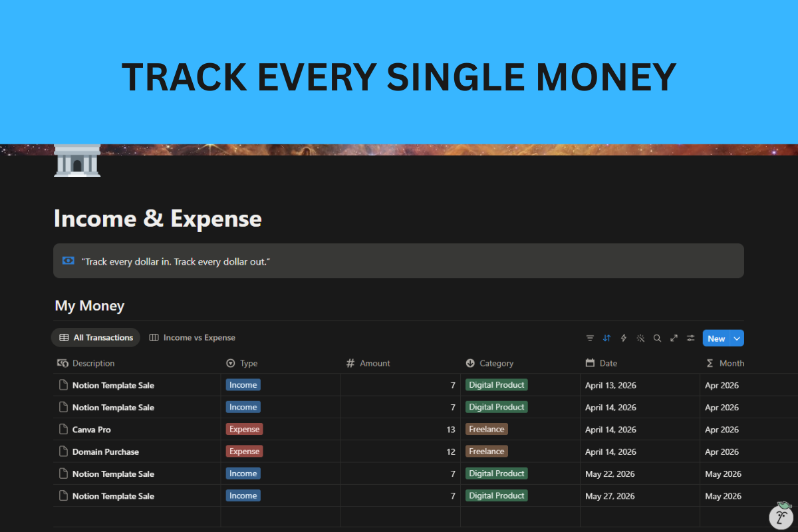The width and height of the screenshot is (798, 532).
Task: Expand the database to full page view
Action: (x=674, y=338)
